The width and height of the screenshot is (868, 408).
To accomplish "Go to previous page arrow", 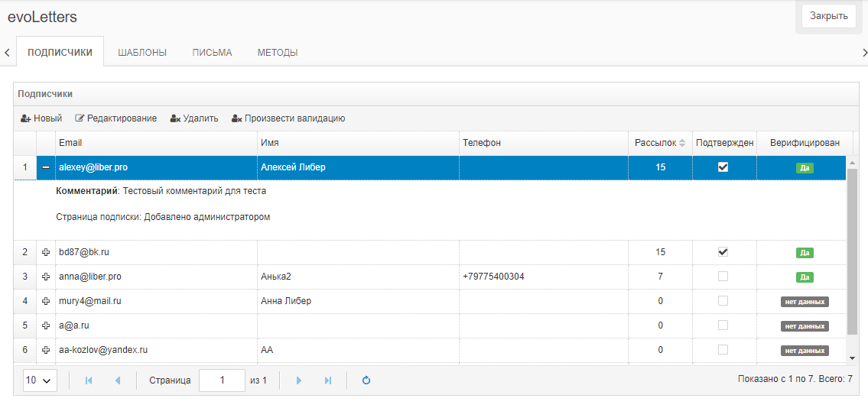I will click(x=117, y=380).
